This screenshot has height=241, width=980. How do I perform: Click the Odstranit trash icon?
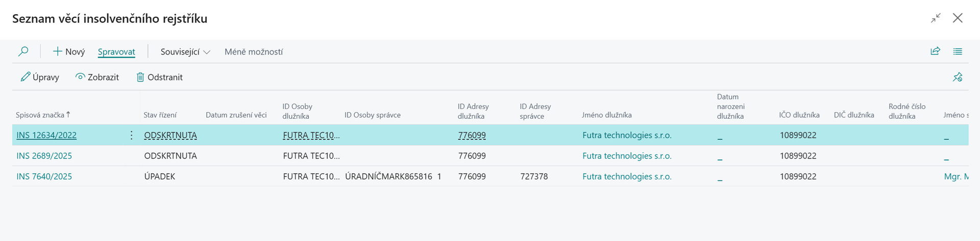140,77
